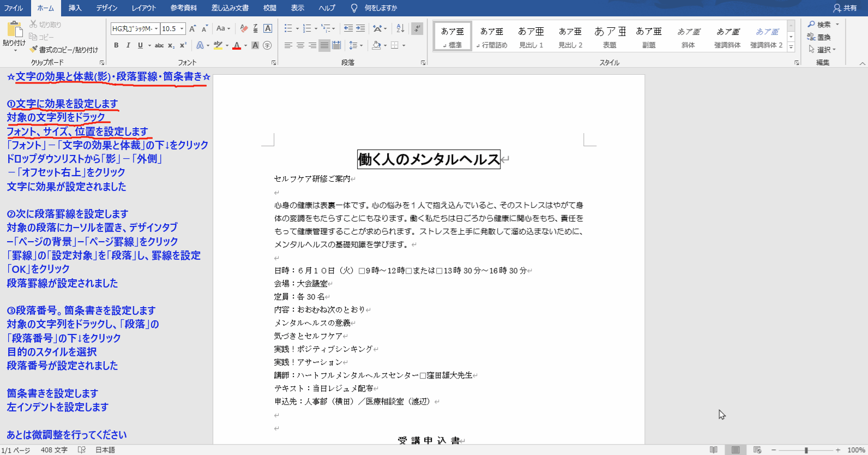The height and width of the screenshot is (455, 868).
Task: Click the Format Painter brush icon
Action: (x=34, y=50)
